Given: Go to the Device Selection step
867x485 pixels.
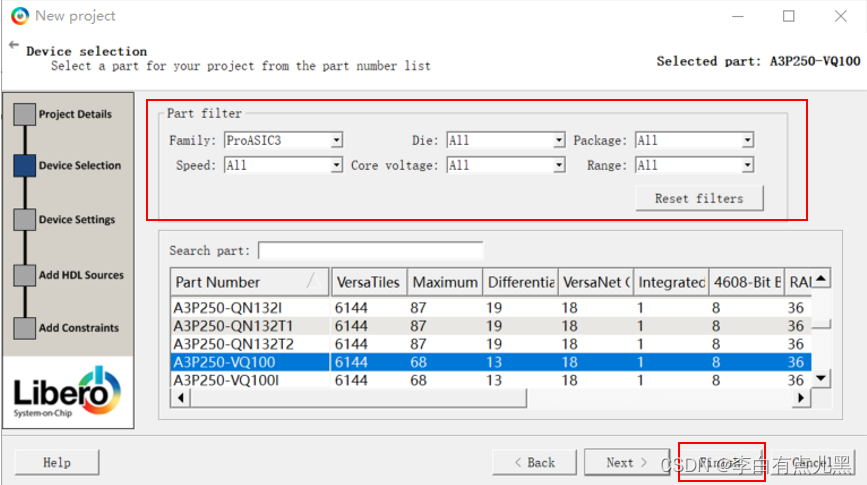Looking at the screenshot, I should pos(80,165).
